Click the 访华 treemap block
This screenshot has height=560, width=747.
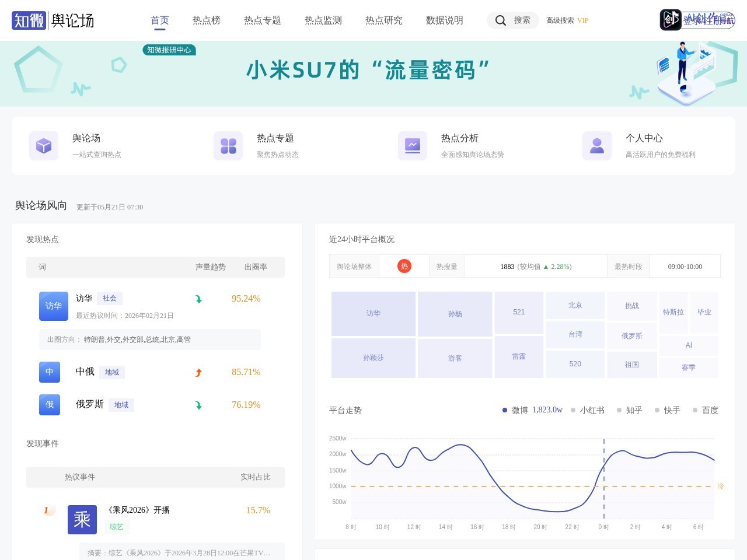click(x=373, y=314)
